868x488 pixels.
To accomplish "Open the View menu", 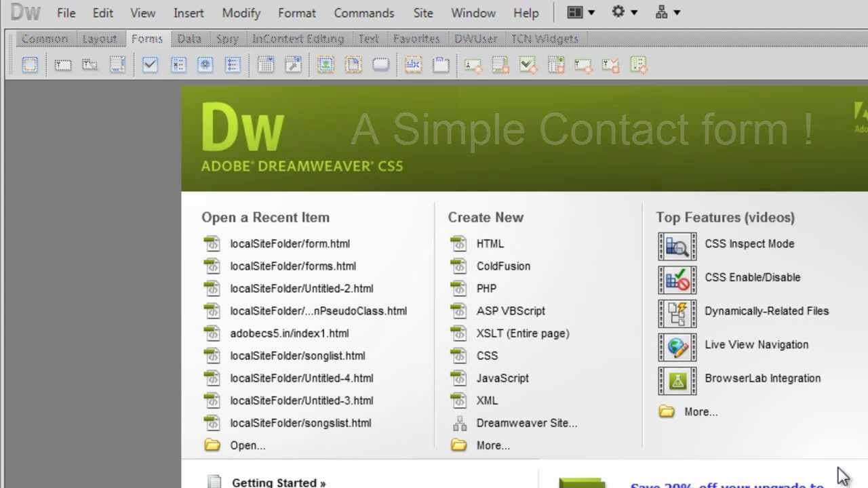I will coord(142,13).
